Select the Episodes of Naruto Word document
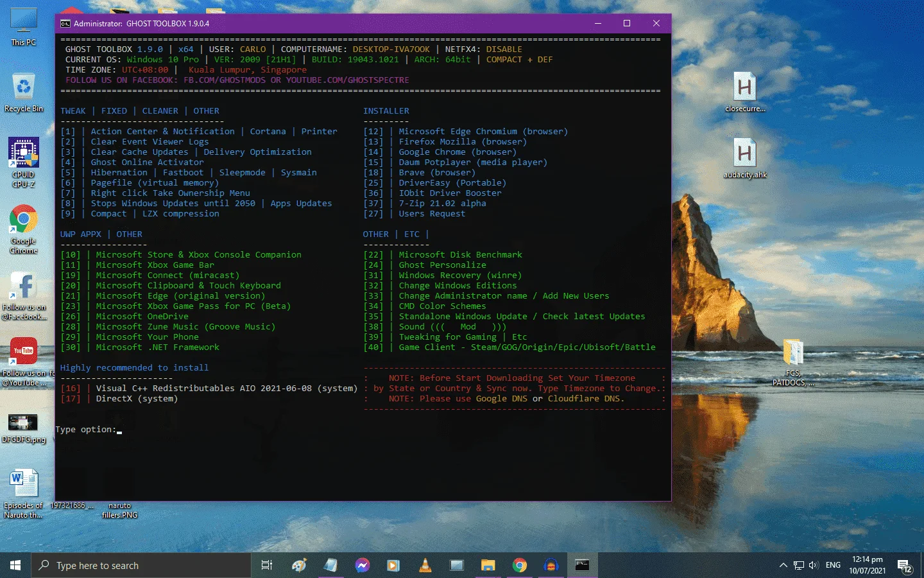This screenshot has height=578, width=924. (x=24, y=493)
